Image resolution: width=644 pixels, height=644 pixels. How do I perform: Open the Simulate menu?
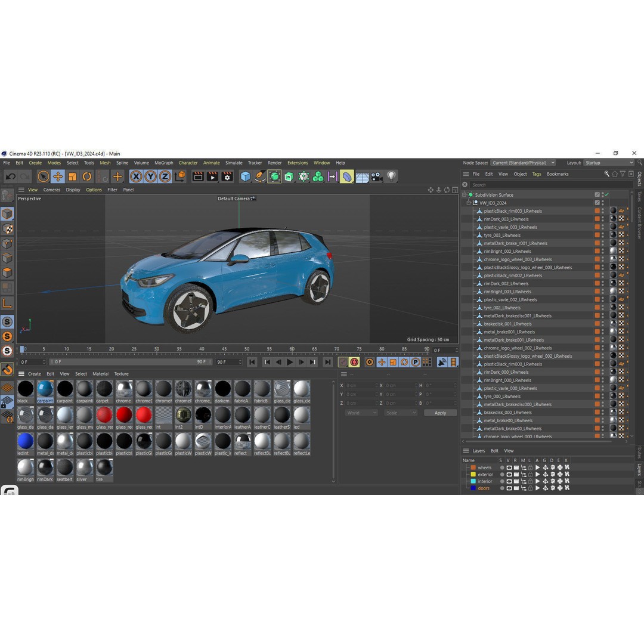pos(234,163)
